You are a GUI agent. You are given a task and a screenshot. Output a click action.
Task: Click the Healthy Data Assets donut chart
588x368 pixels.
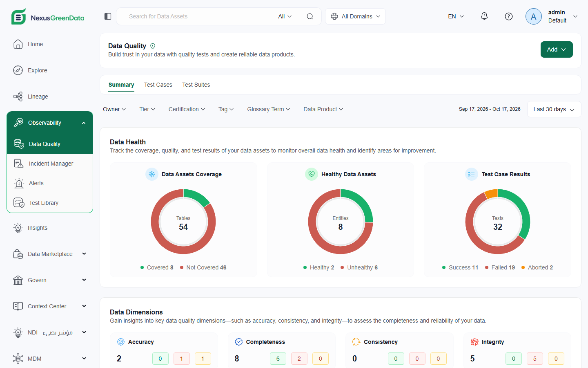tap(341, 222)
